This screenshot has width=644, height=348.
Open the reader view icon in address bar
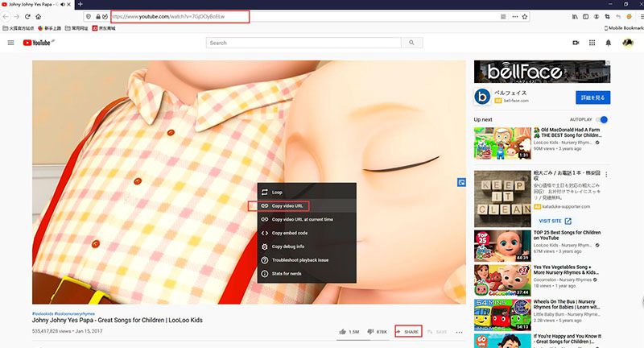[x=503, y=17]
